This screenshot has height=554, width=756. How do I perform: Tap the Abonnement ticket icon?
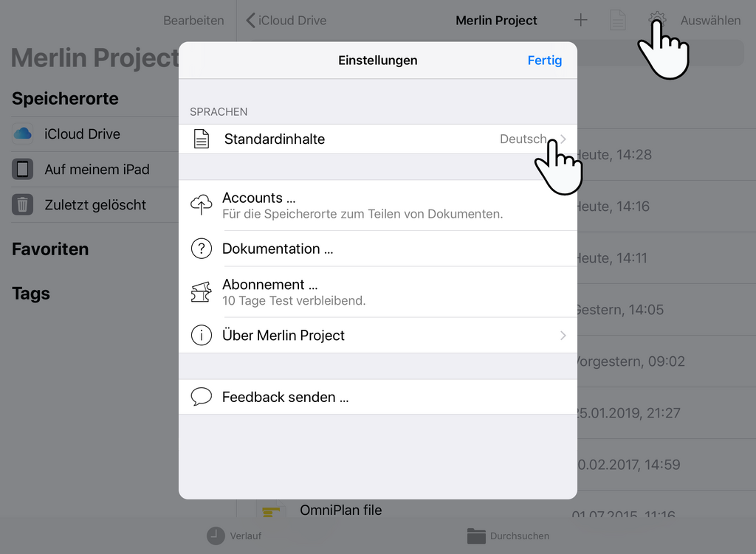click(202, 292)
